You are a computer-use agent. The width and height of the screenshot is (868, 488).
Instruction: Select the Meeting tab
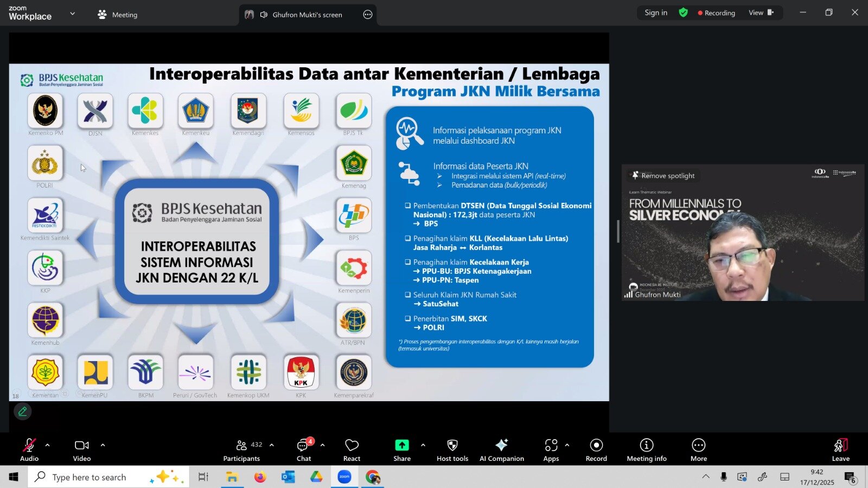[118, 15]
